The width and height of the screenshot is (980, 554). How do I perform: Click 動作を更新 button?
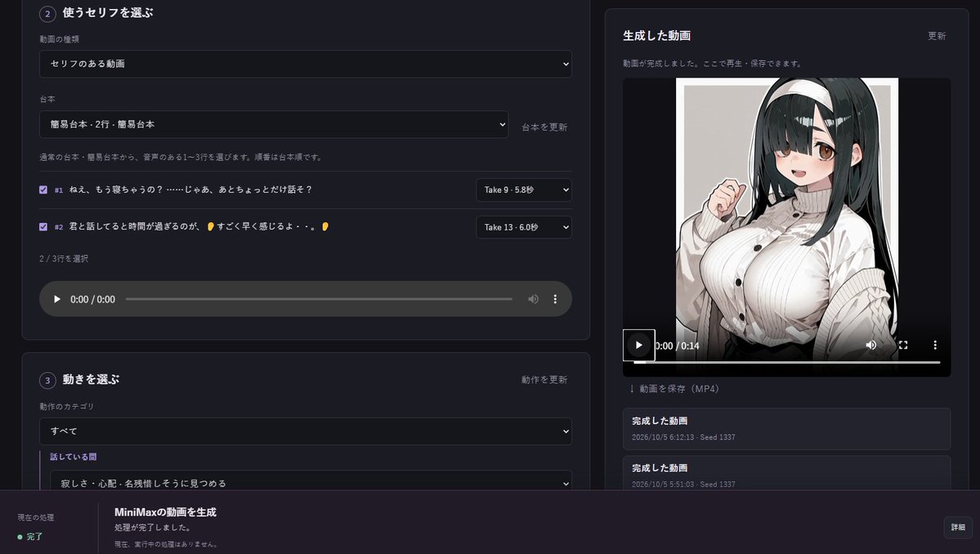[x=544, y=379]
